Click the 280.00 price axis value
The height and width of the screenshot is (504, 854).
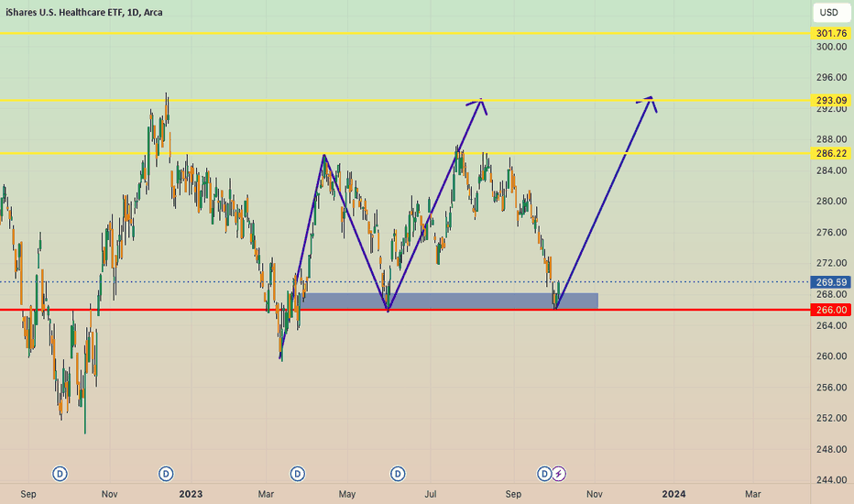pyautogui.click(x=831, y=201)
